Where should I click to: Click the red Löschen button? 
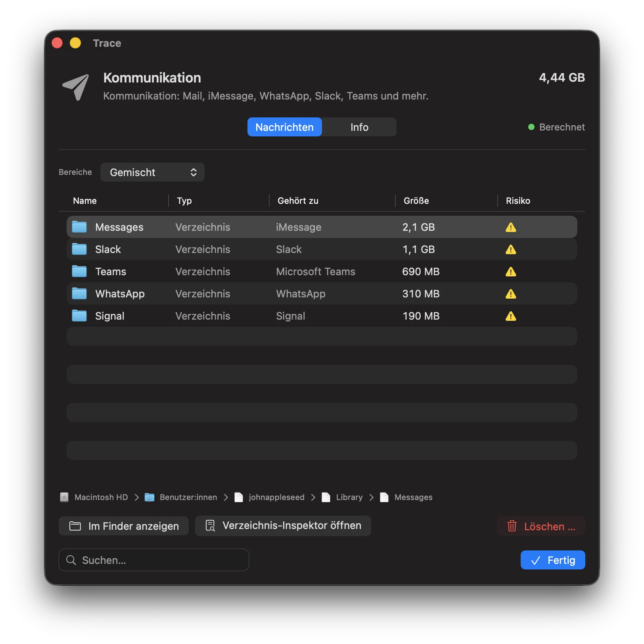pos(541,526)
